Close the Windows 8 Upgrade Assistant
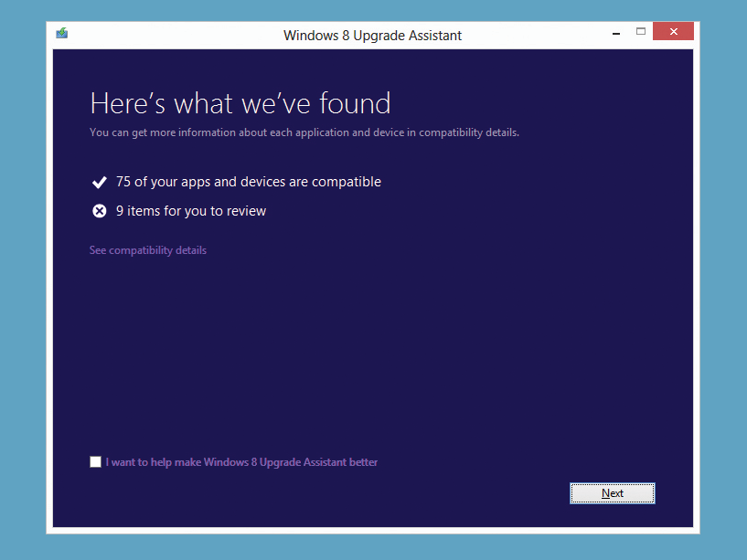 point(673,31)
